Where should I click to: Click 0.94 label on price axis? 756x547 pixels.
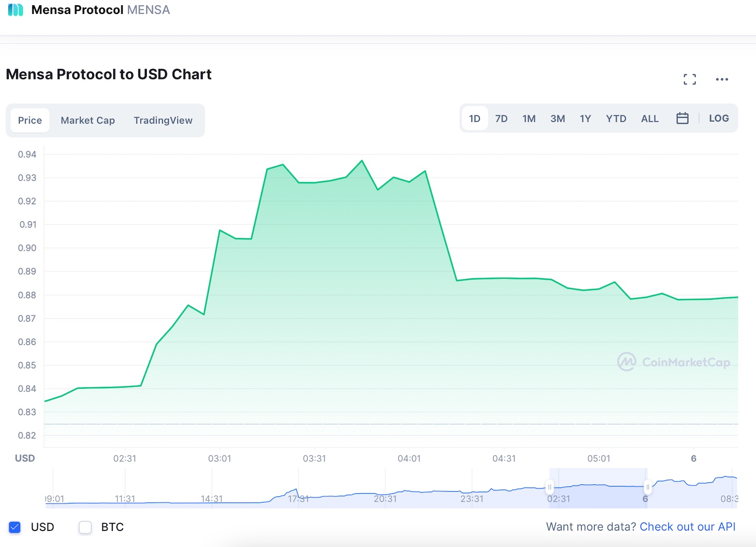(x=27, y=154)
